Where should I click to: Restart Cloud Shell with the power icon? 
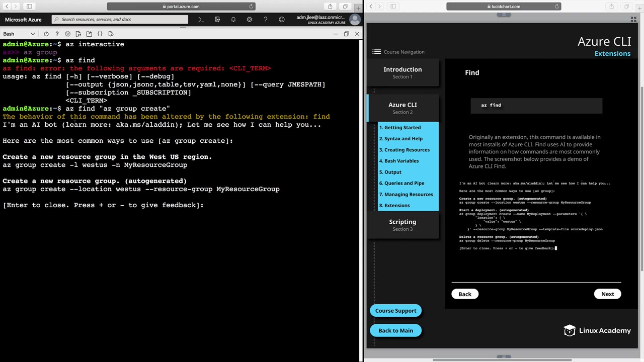coord(46,34)
